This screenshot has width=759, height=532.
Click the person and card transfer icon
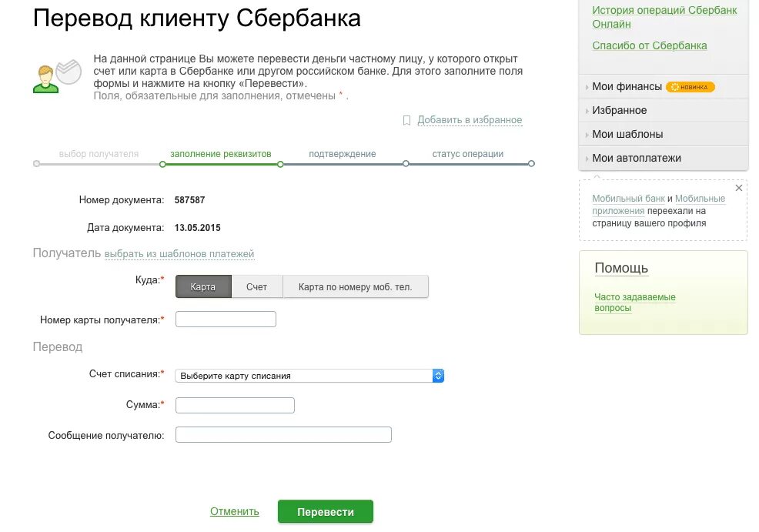tap(57, 76)
